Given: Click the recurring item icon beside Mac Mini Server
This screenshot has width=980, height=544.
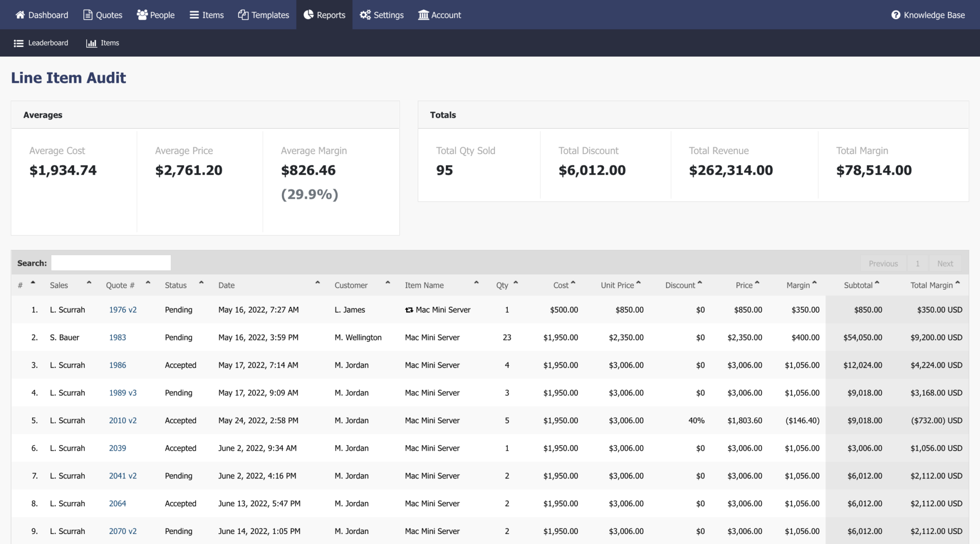Looking at the screenshot, I should click(409, 309).
